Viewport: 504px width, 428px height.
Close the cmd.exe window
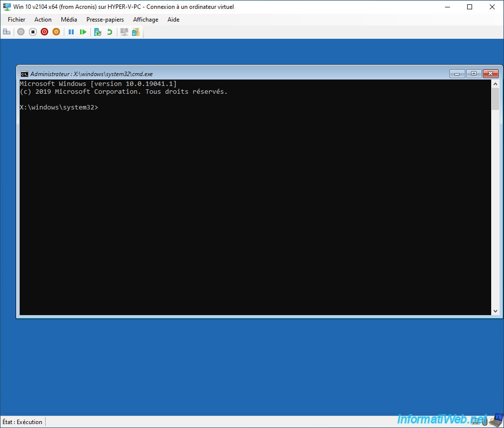coord(491,74)
